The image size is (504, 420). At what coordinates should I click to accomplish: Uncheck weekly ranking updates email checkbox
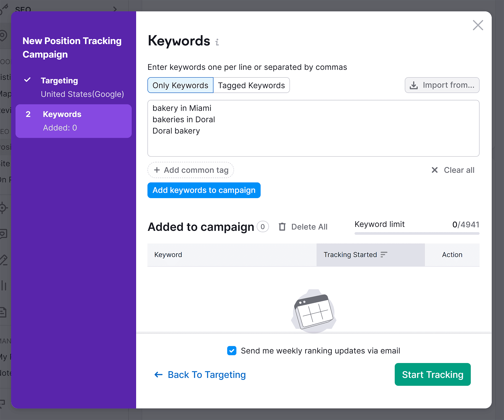tap(232, 351)
